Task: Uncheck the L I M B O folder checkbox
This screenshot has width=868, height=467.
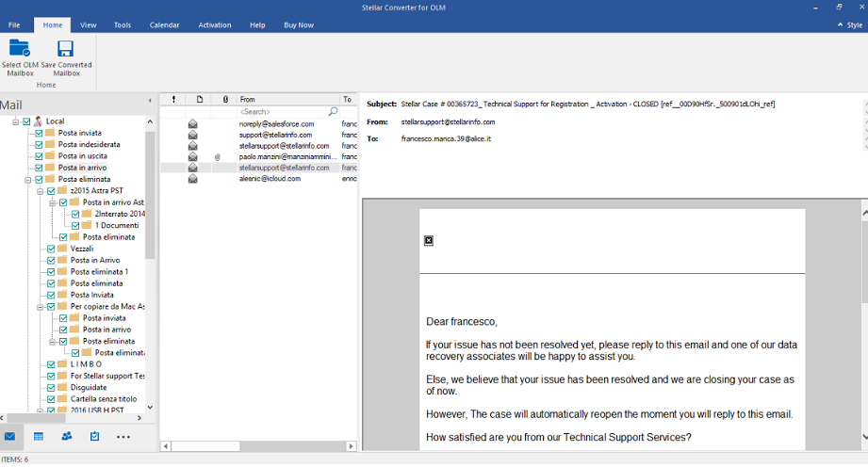Action: 51,364
